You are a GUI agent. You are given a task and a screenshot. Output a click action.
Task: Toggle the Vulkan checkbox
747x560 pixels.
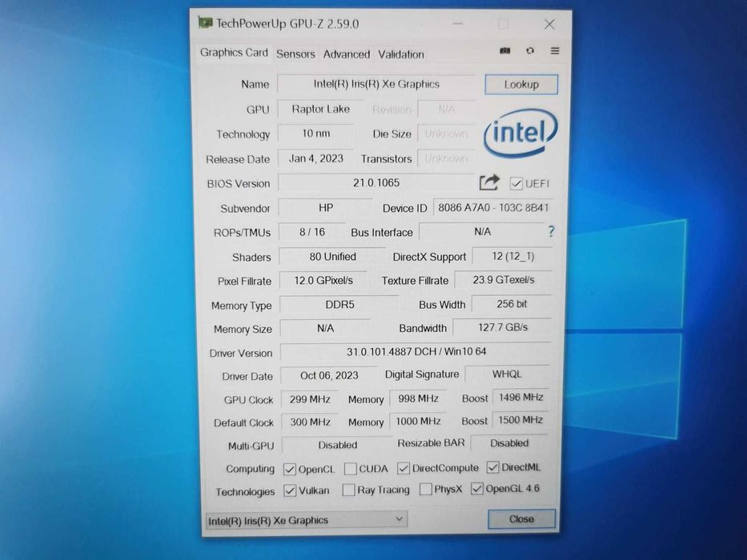click(290, 490)
